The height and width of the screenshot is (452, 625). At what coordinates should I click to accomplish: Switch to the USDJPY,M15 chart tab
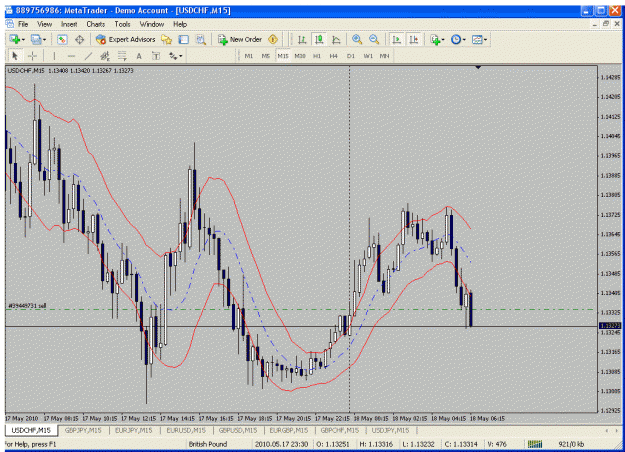pyautogui.click(x=391, y=430)
